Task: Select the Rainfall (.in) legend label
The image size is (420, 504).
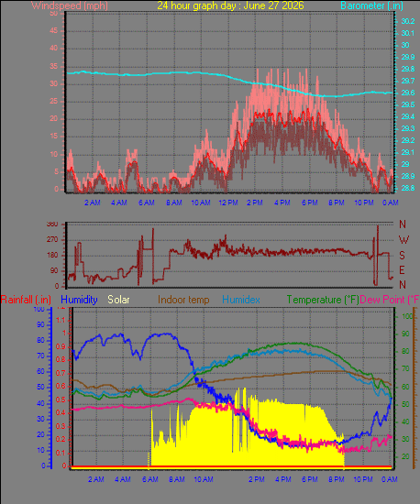Action: click(x=26, y=300)
